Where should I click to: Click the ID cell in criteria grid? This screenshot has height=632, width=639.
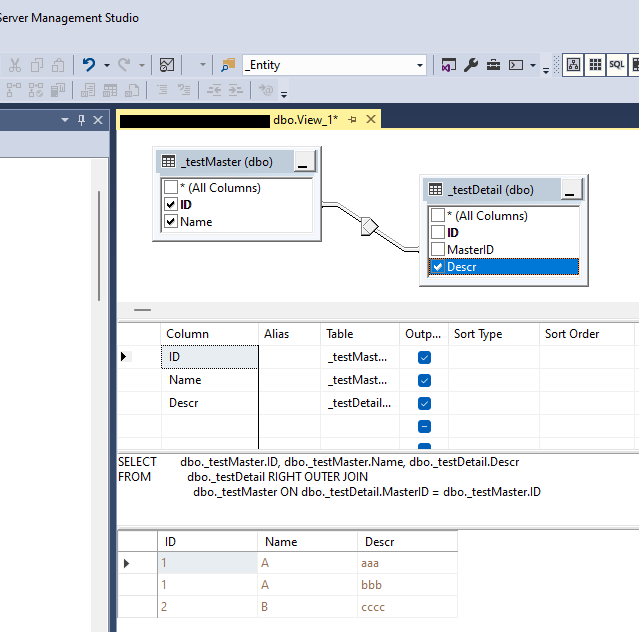pyautogui.click(x=209, y=357)
